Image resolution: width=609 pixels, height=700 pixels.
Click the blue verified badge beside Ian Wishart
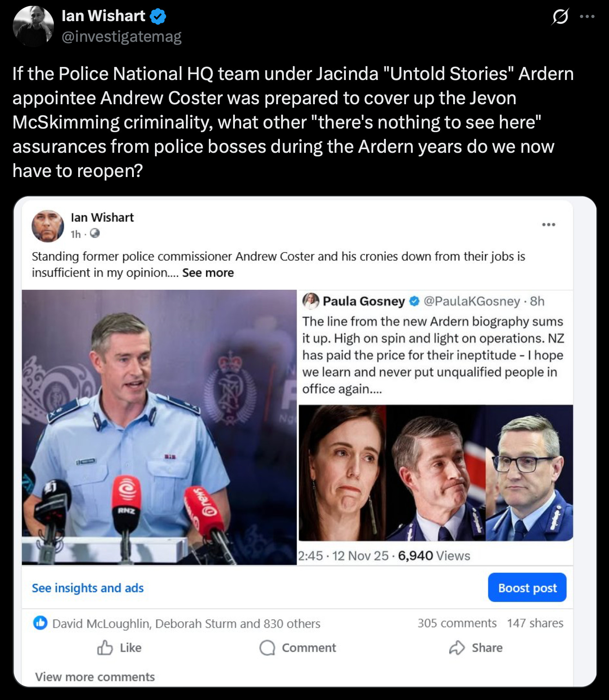(158, 17)
